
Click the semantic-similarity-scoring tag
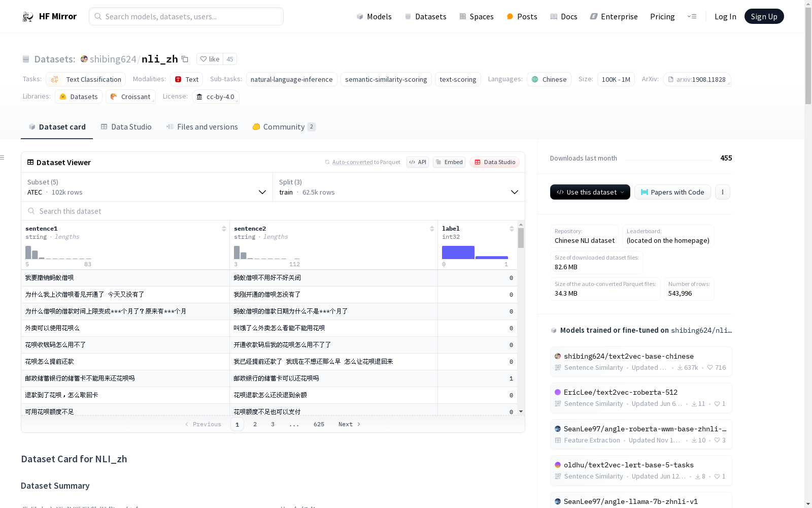click(x=386, y=79)
